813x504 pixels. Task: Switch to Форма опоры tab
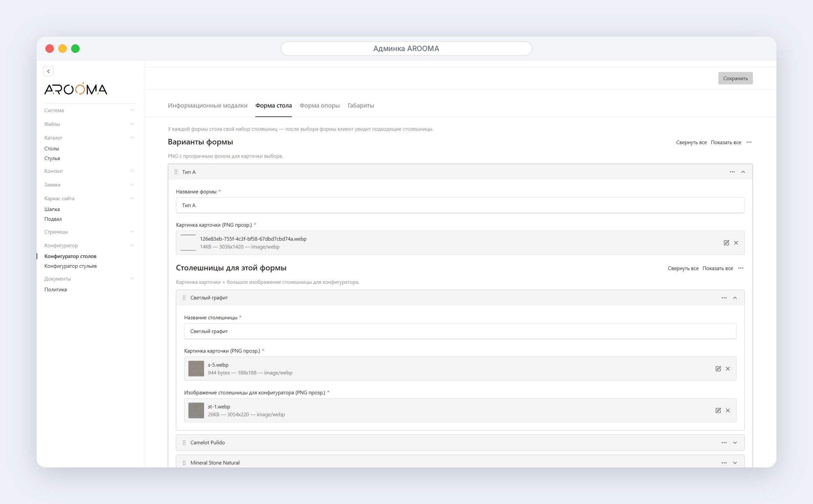pyautogui.click(x=319, y=106)
